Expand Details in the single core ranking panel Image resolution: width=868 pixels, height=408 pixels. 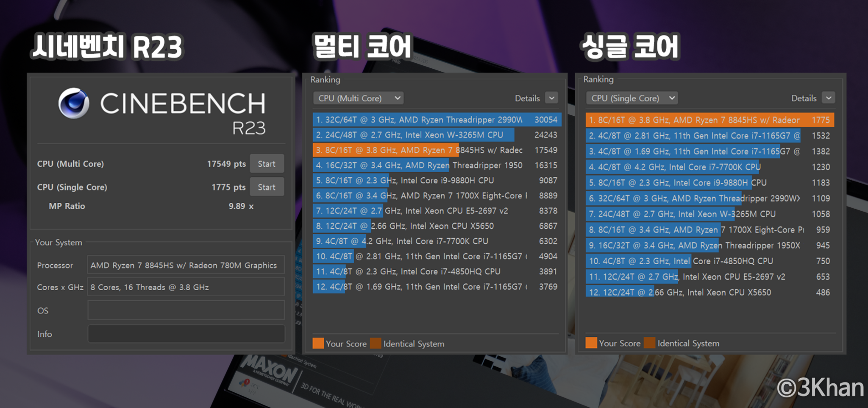pos(828,98)
